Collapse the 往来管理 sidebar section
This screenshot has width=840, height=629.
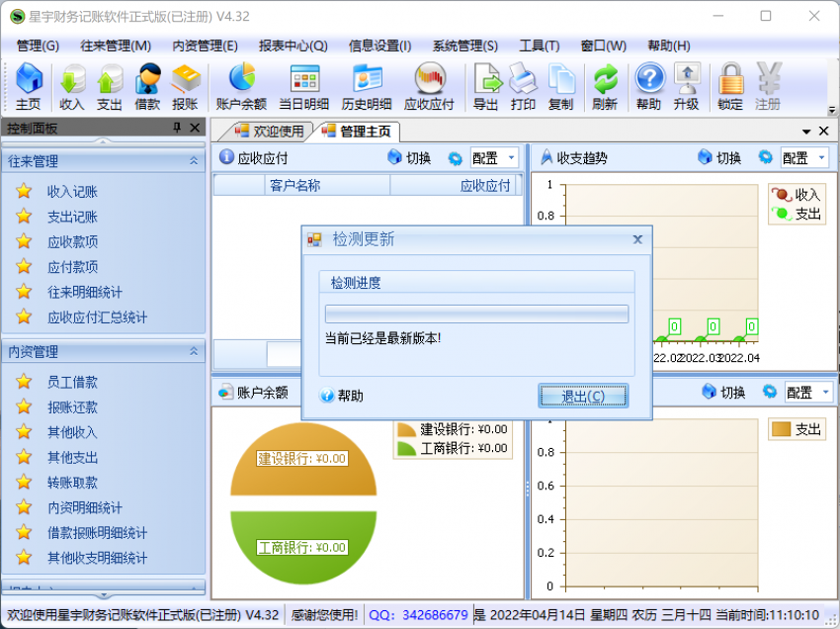194,161
